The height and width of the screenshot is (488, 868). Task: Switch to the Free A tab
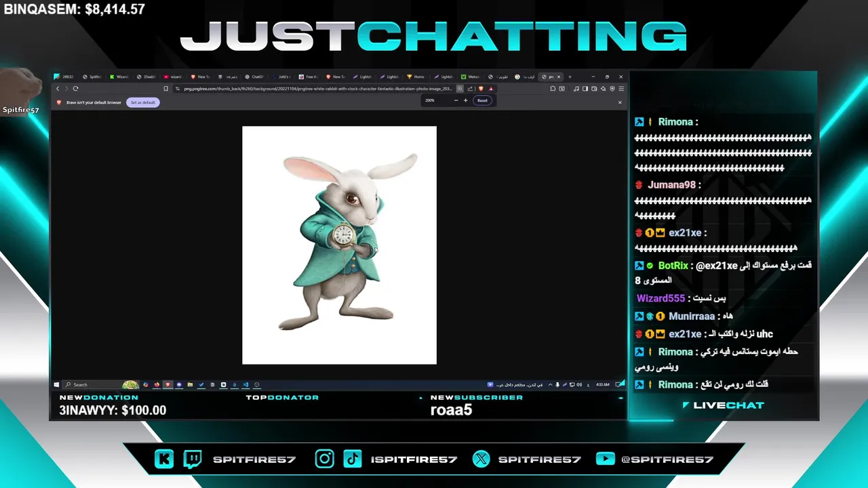click(x=307, y=77)
